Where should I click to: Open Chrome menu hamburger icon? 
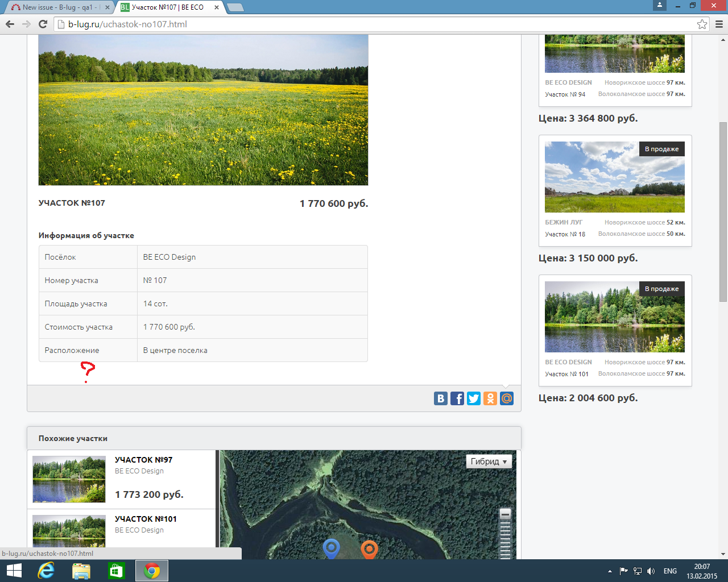(x=719, y=24)
